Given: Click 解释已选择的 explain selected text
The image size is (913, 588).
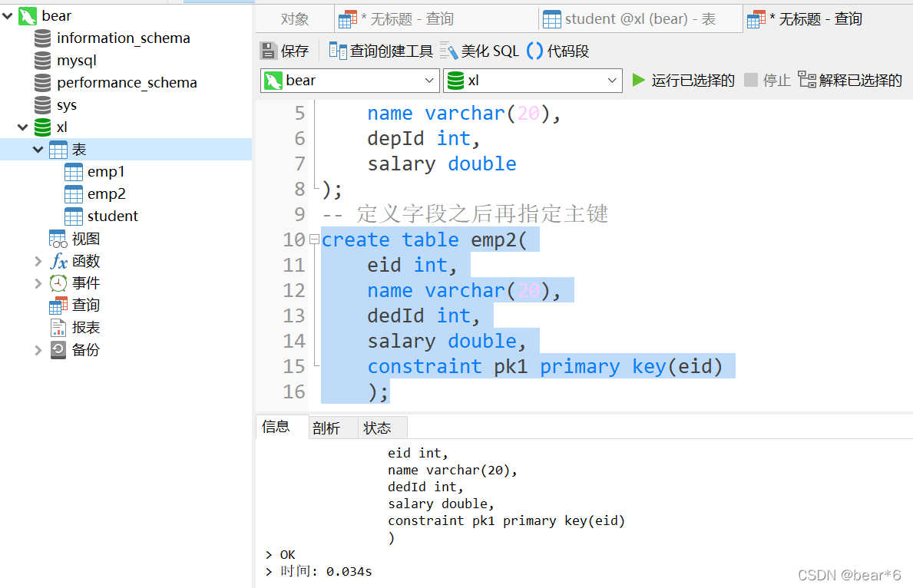Looking at the screenshot, I should (860, 81).
